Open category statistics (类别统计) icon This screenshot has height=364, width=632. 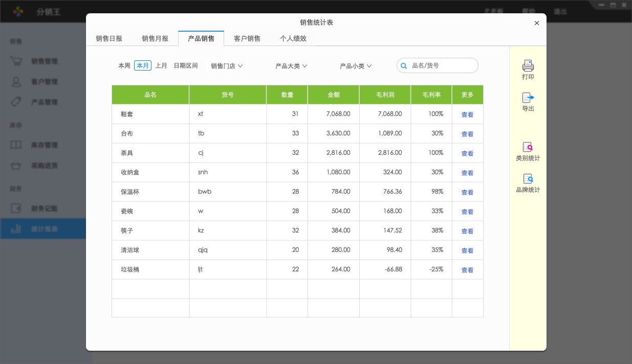click(x=528, y=147)
